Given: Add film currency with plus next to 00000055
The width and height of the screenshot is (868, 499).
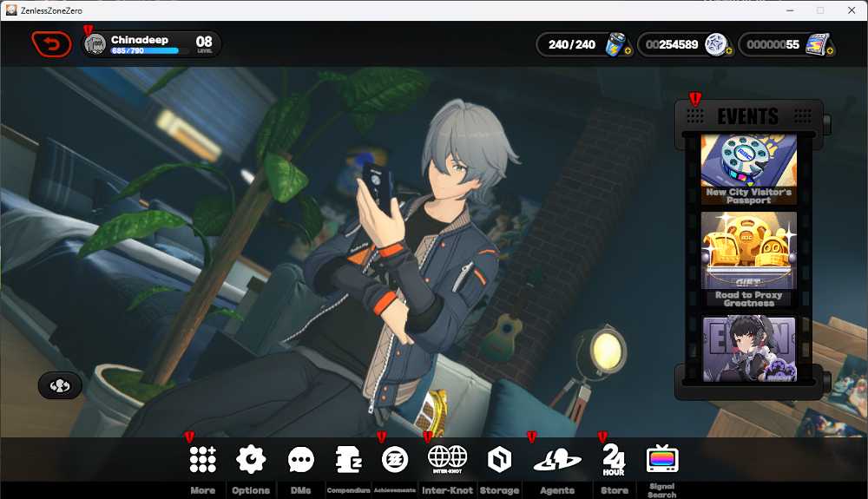Looking at the screenshot, I should tap(831, 51).
